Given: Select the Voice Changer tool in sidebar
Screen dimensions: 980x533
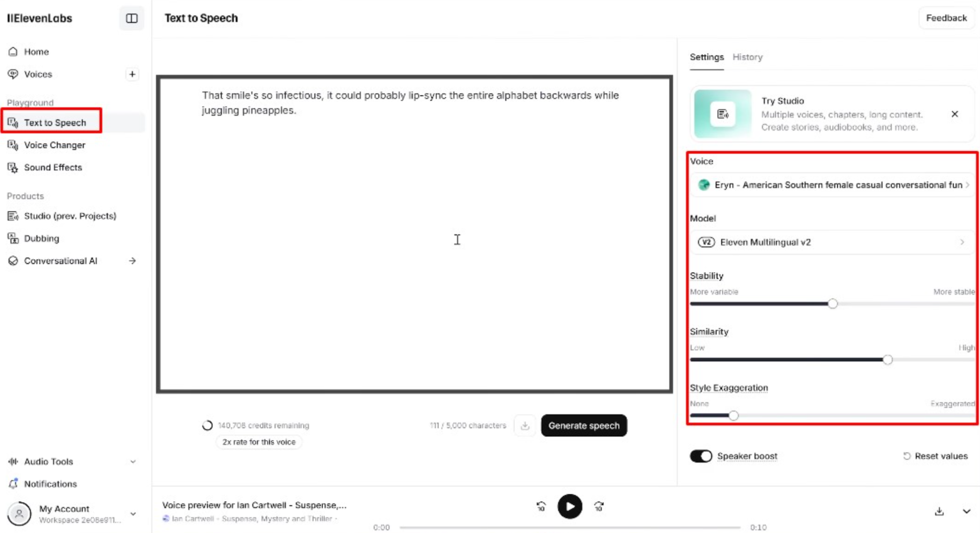Looking at the screenshot, I should pyautogui.click(x=54, y=145).
